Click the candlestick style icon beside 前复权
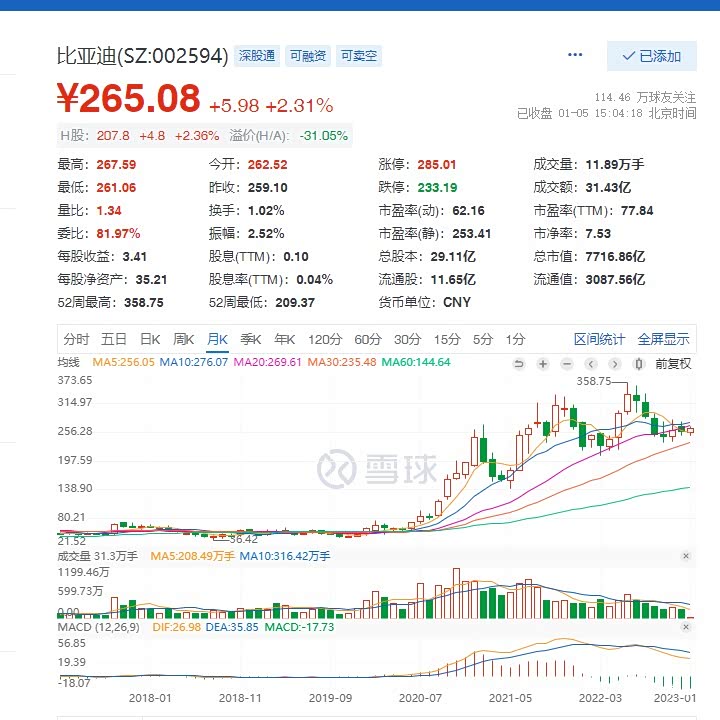The image size is (720, 720). point(639,364)
